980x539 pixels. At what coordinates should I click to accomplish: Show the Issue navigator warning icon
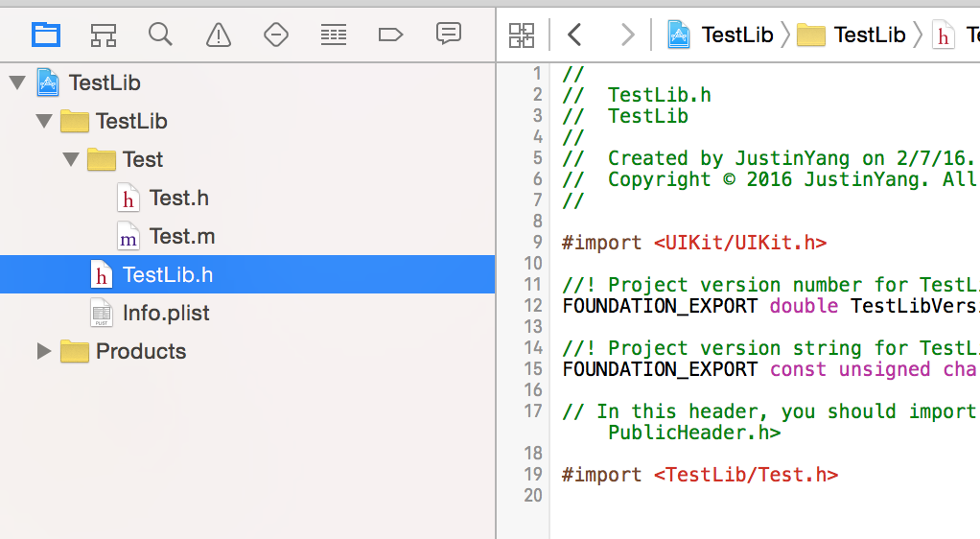(x=218, y=35)
